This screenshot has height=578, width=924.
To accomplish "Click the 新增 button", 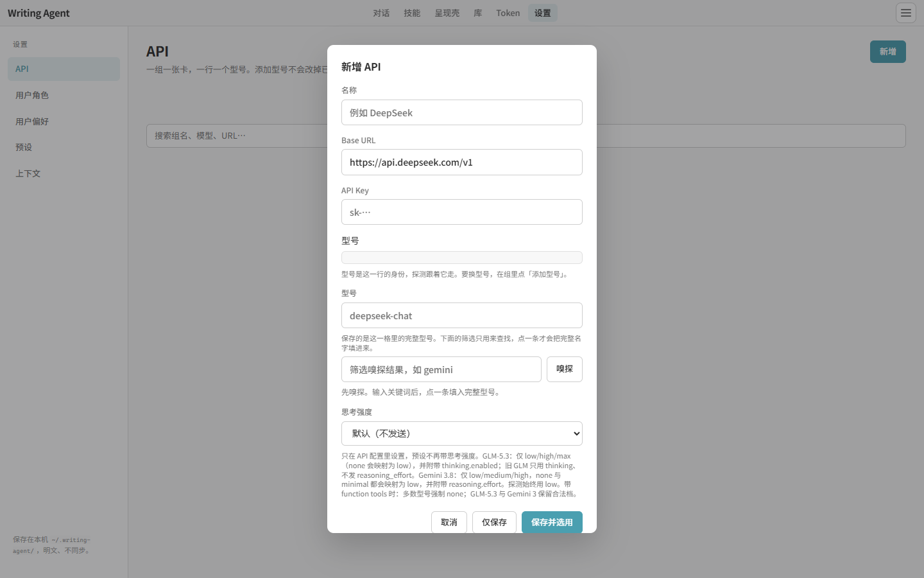I will pos(887,51).
